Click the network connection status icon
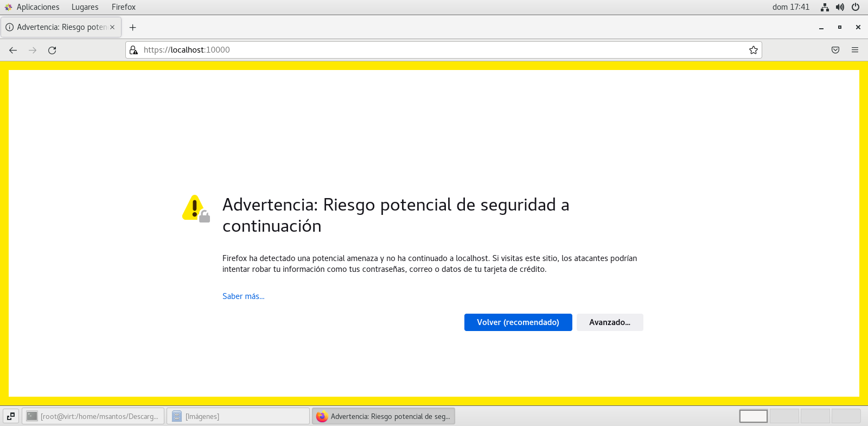Screen dimensions: 868x426 point(825,7)
